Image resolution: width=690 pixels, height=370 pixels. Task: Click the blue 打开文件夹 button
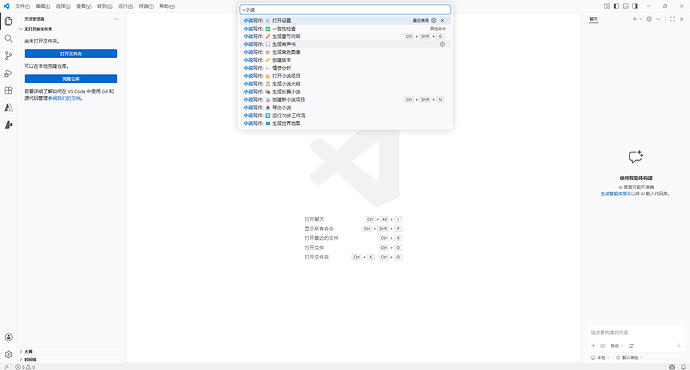click(71, 54)
